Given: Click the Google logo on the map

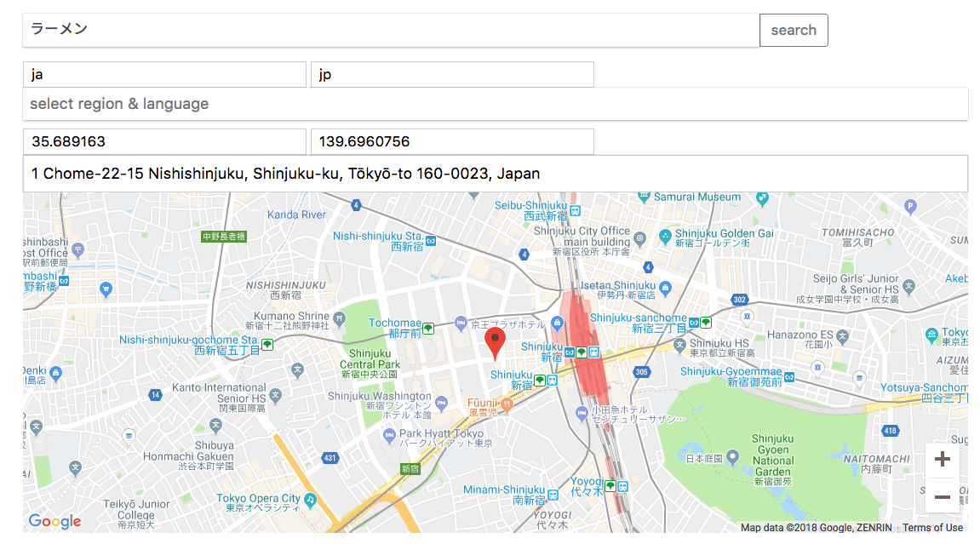Looking at the screenshot, I should pyautogui.click(x=54, y=521).
